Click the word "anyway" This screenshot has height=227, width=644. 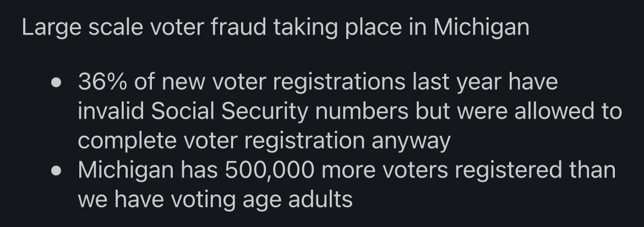pos(411,142)
